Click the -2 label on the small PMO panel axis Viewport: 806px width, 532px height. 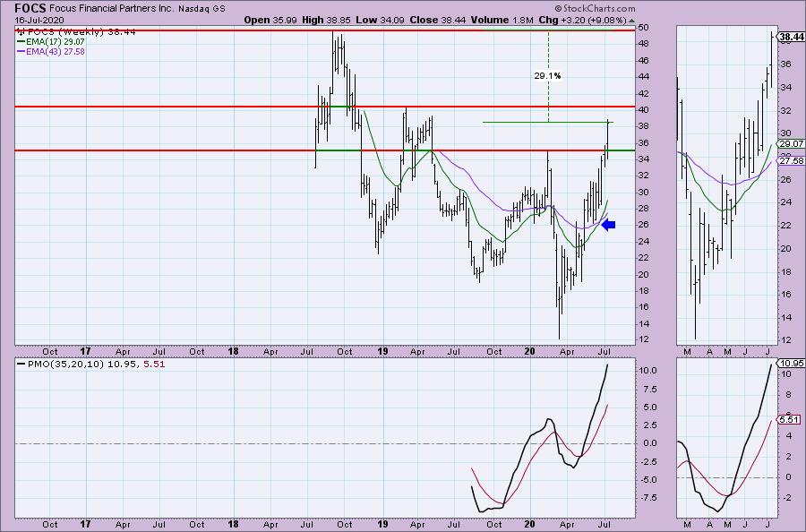[786, 498]
